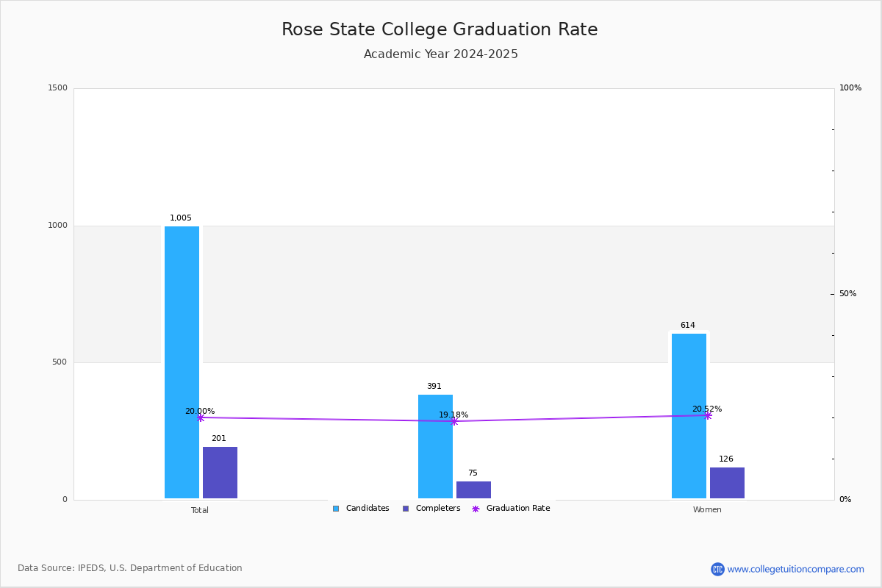Click the Completers purple legend swatch
882x588 pixels.
coord(406,509)
